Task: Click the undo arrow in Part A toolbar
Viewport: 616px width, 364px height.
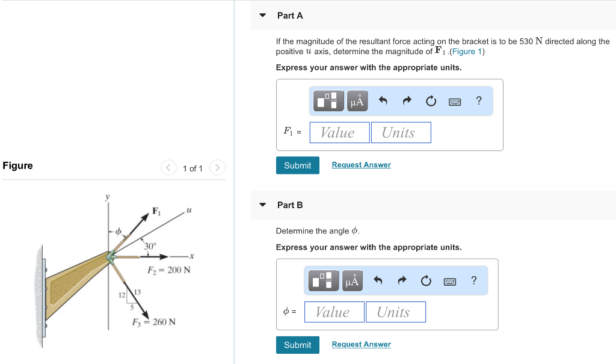Action: [383, 100]
